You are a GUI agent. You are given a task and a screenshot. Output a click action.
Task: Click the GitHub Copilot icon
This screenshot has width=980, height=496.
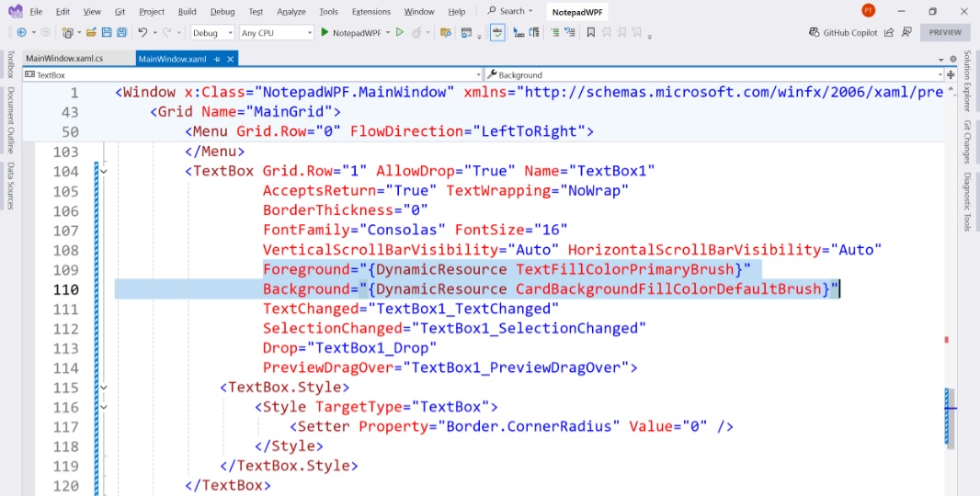pyautogui.click(x=814, y=32)
